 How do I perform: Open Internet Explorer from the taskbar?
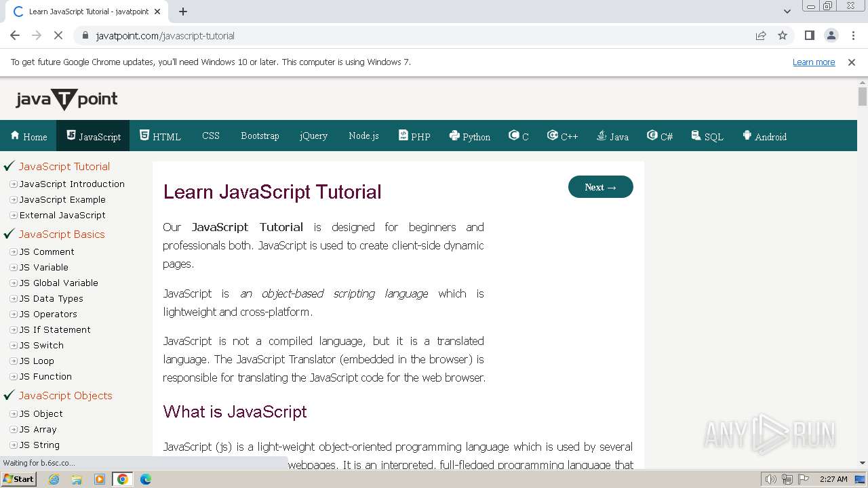tap(54, 479)
